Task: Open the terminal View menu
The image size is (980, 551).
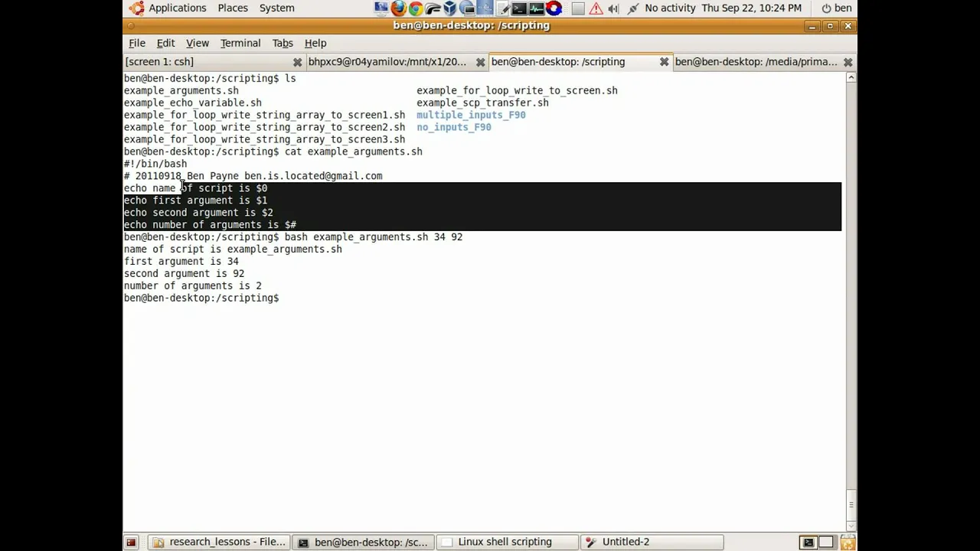Action: click(197, 43)
